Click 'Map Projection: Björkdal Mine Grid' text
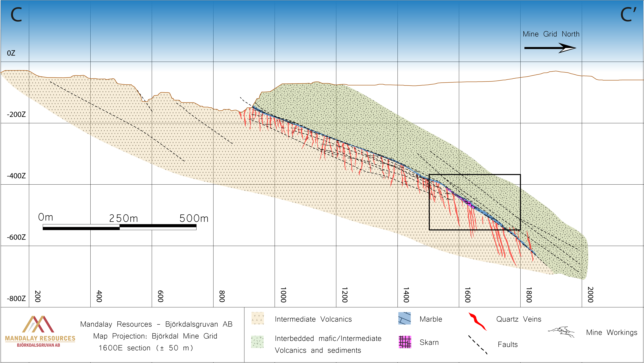 click(x=155, y=336)
